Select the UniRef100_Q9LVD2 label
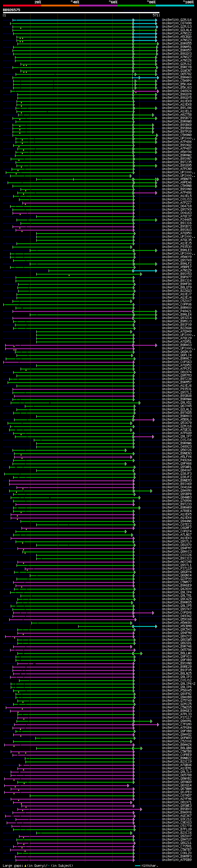The height and width of the screenshot is (868, 197). point(177,403)
